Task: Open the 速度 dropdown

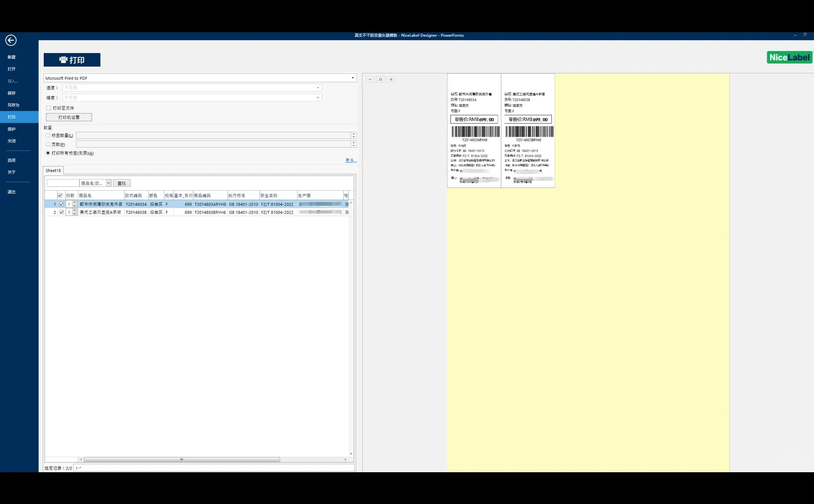Action: tap(318, 88)
